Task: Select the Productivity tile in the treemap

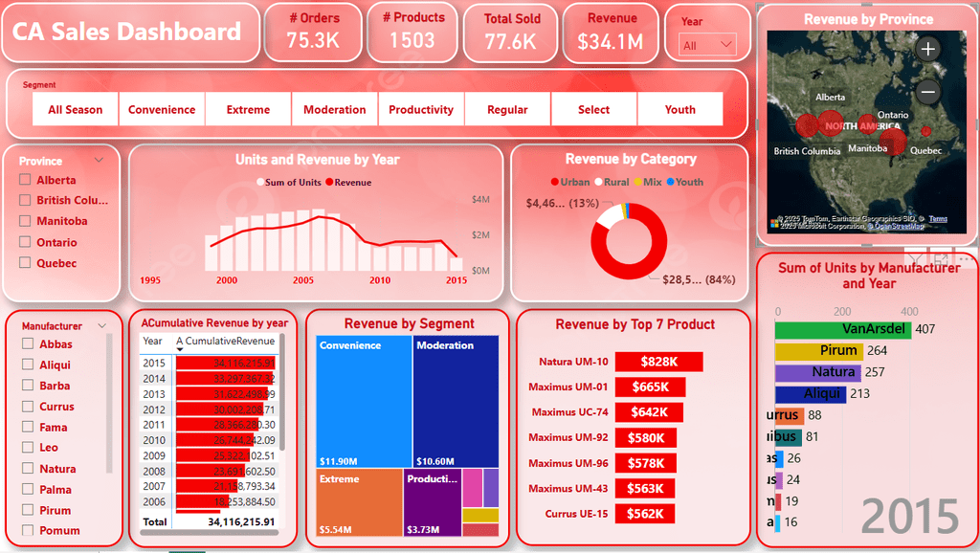Action: [x=433, y=502]
